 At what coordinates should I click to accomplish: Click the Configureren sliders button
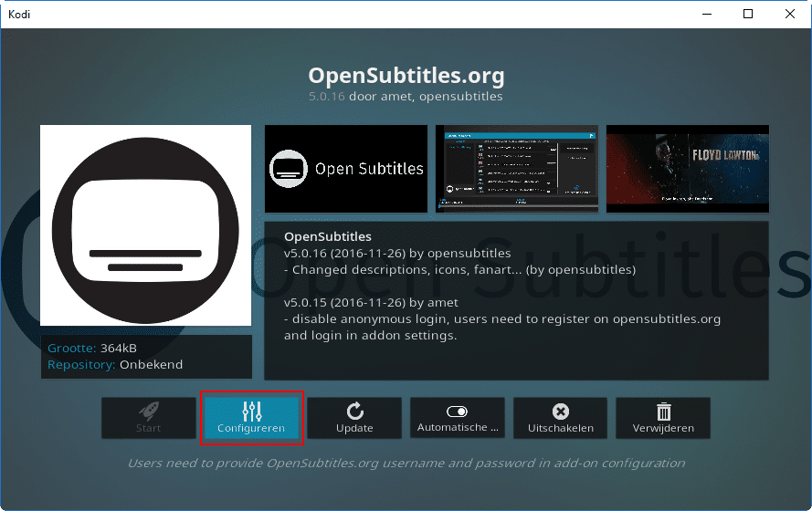click(252, 418)
